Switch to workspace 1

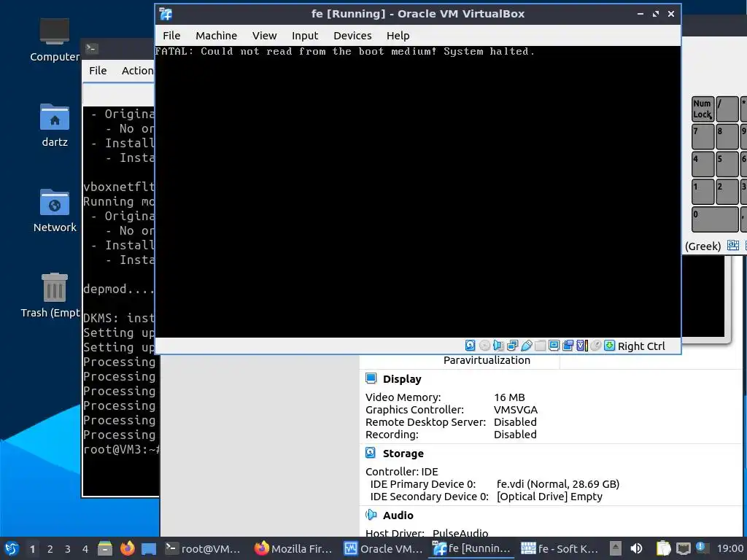click(32, 549)
